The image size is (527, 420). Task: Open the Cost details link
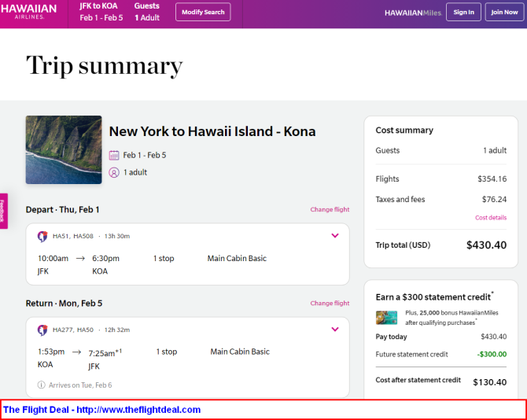click(491, 218)
